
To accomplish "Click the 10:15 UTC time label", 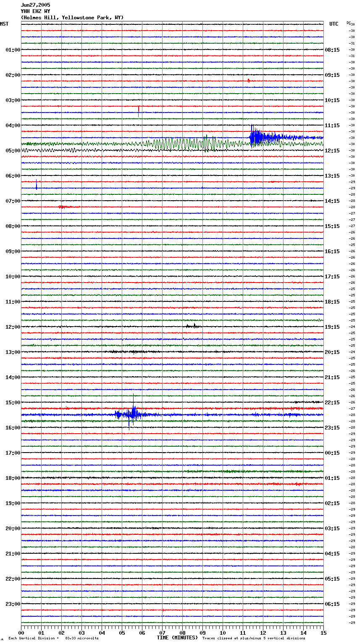I will [x=332, y=100].
